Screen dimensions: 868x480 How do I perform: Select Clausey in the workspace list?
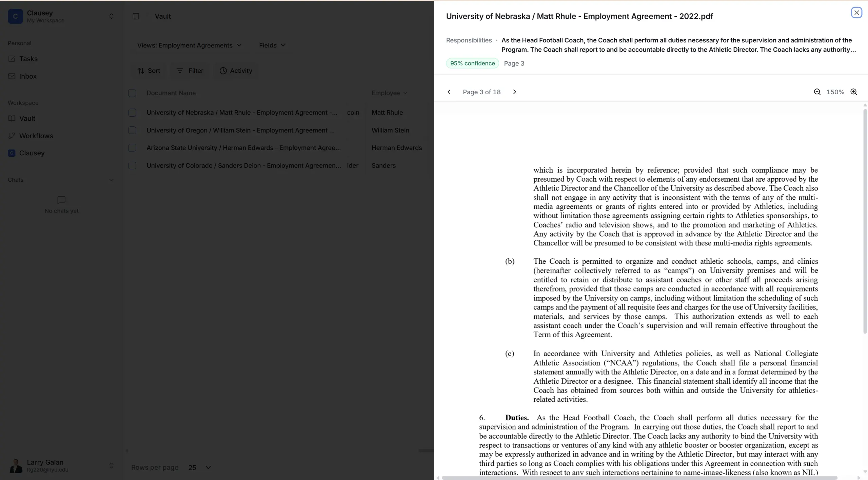point(32,153)
